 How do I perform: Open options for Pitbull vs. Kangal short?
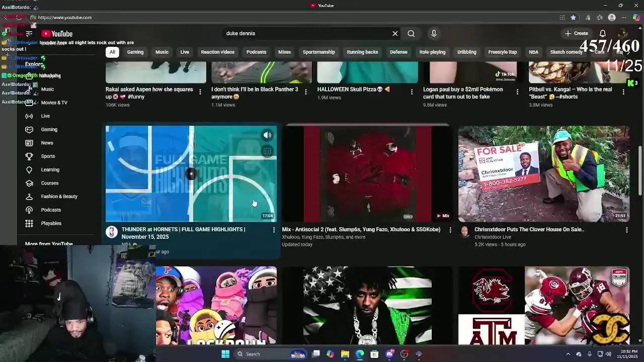pos(623,92)
